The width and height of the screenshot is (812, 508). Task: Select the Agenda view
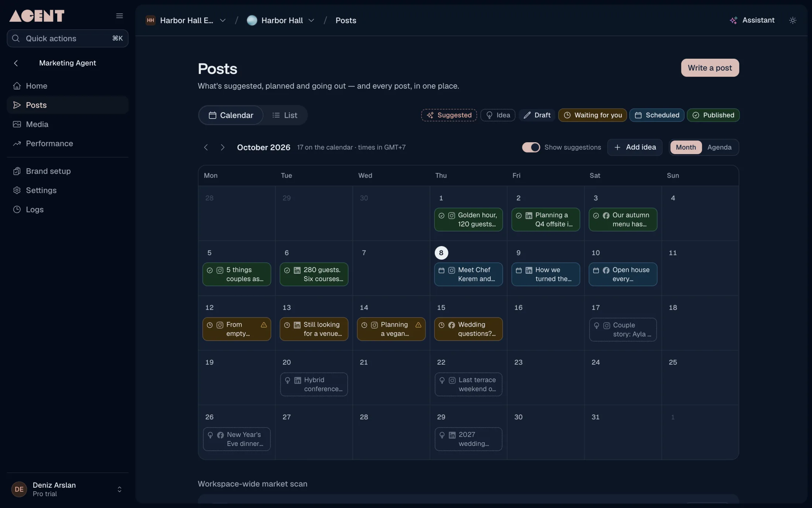[719, 147]
